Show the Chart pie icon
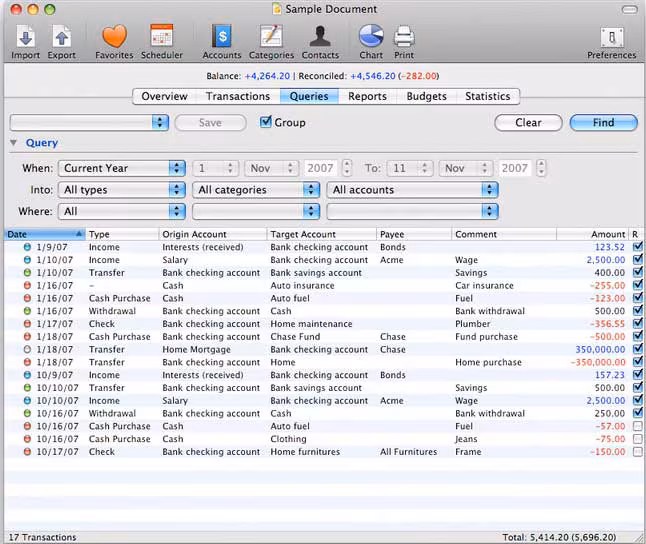This screenshot has width=646, height=544. tap(371, 37)
